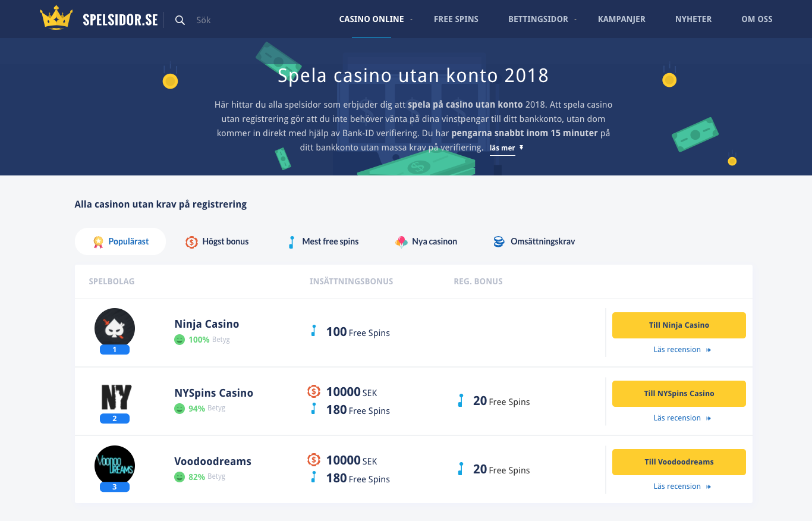Open Läs recension for Ninja Casino
The width and height of the screenshot is (812, 521).
point(682,350)
